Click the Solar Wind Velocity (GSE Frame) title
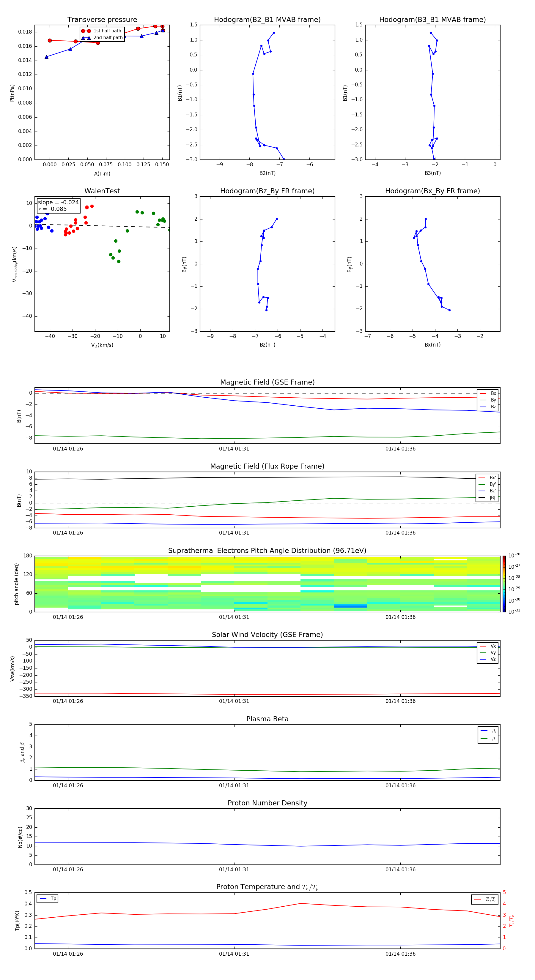Viewport: 535px width, 980px height. point(267,635)
